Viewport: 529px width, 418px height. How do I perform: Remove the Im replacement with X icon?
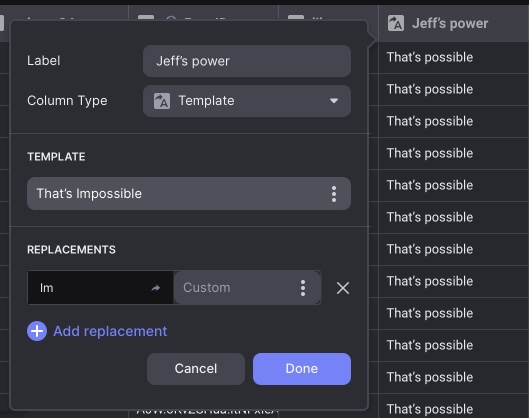(343, 288)
